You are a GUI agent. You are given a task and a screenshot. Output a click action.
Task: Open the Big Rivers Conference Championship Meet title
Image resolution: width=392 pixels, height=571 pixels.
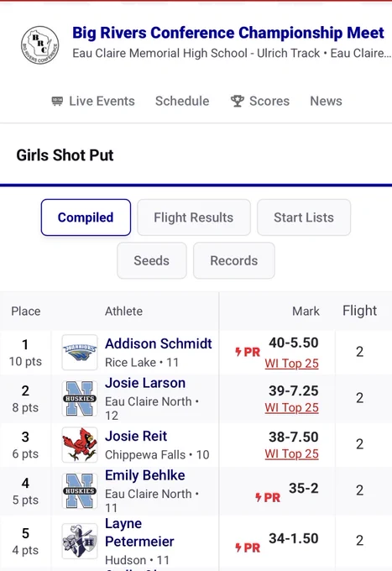pos(228,33)
